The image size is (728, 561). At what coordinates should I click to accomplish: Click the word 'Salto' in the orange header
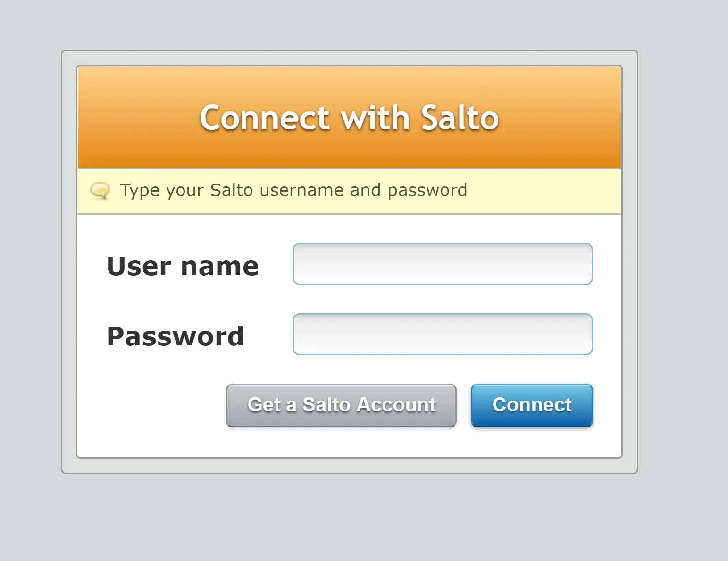point(460,117)
